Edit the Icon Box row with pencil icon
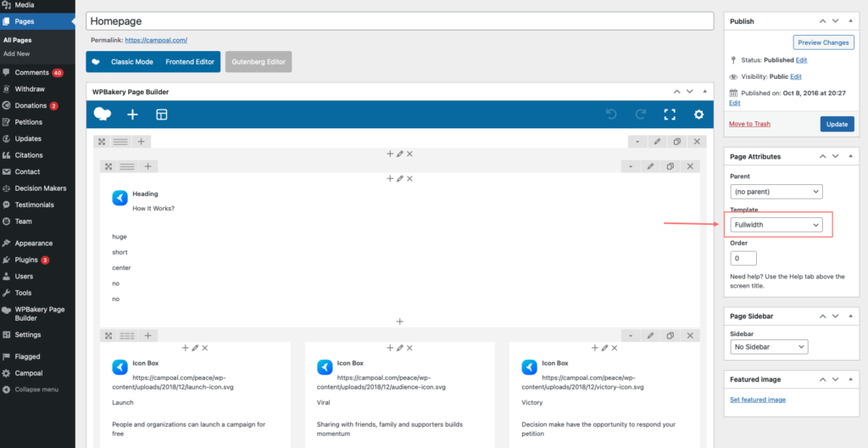868x448 pixels. [x=650, y=335]
